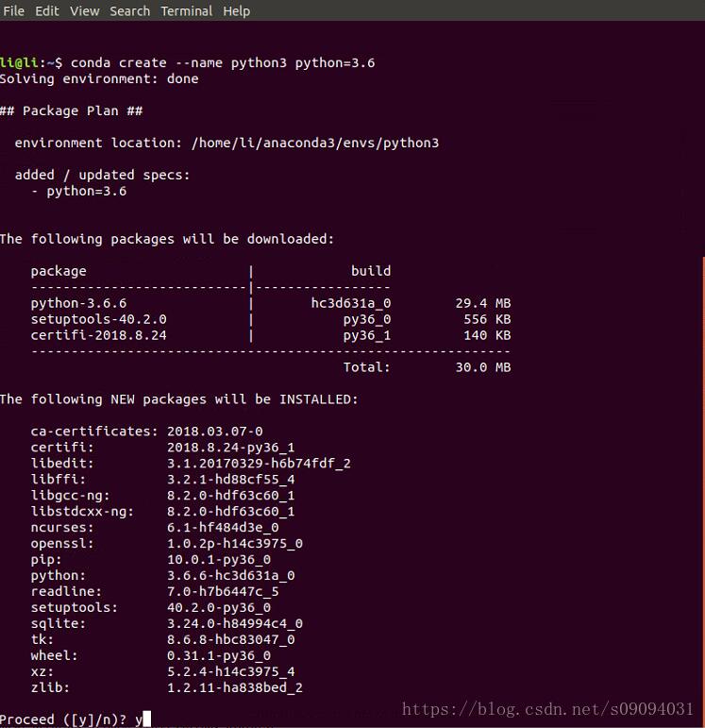Click 'The following packages will be downloaded:'
The height and width of the screenshot is (728, 705).
pyautogui.click(x=167, y=239)
